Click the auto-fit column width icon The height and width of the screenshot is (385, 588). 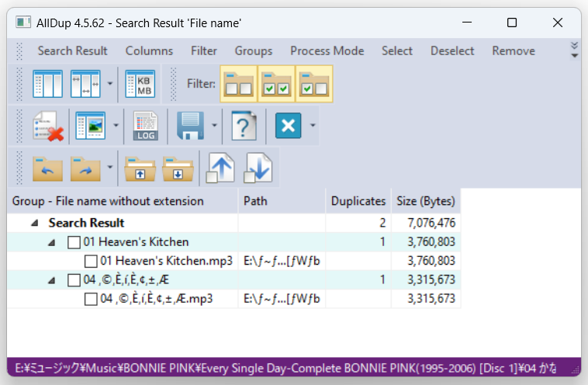click(x=85, y=84)
